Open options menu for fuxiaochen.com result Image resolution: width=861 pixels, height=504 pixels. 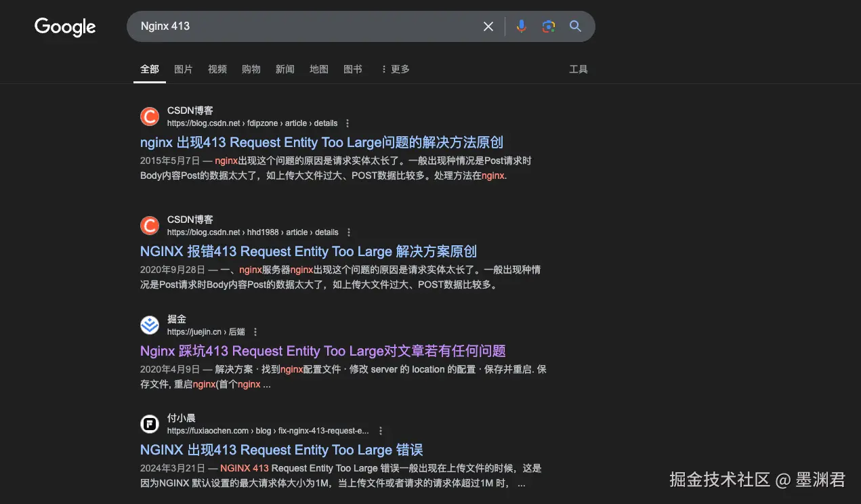tap(381, 431)
